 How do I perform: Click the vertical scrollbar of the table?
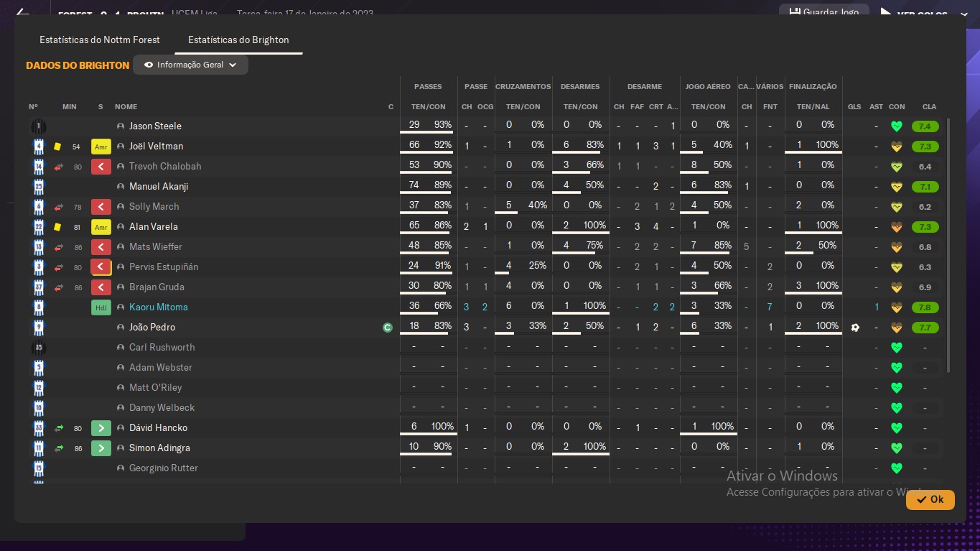click(948, 246)
